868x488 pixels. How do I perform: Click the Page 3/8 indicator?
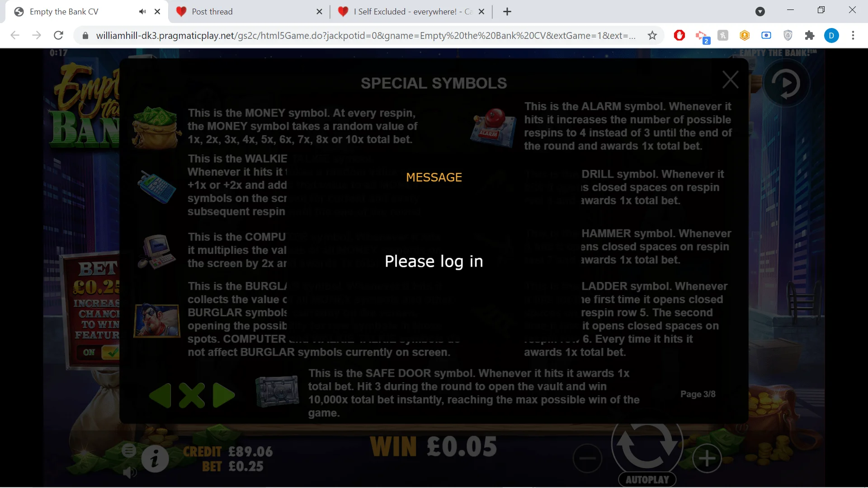(698, 394)
